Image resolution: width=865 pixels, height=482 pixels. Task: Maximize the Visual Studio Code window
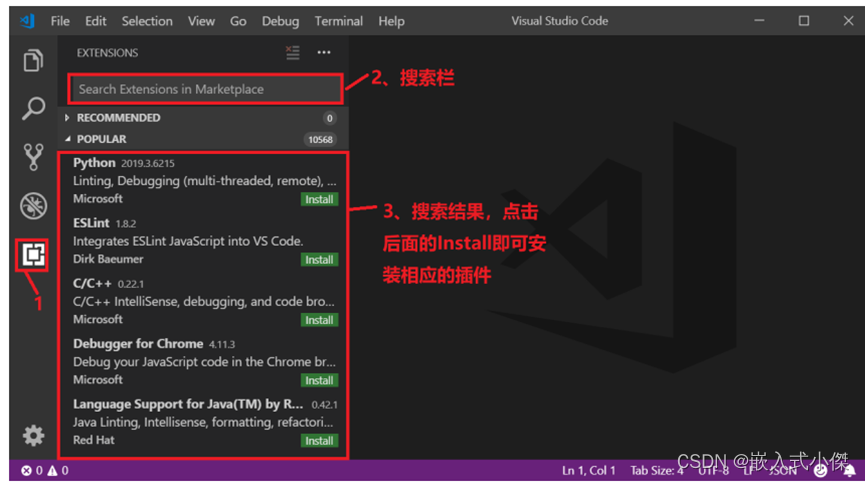click(804, 21)
